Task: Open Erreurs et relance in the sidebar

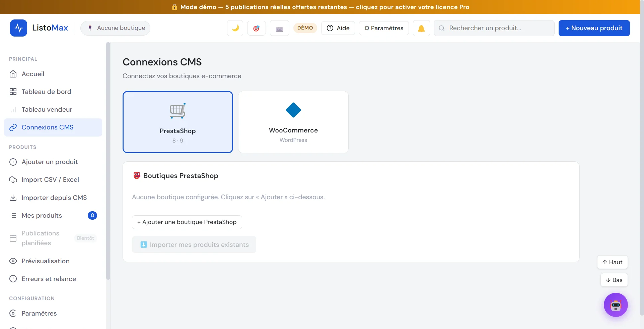Action: [x=53, y=279]
